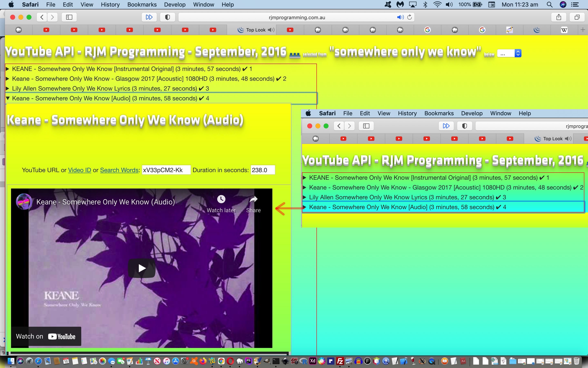Click the Search Words link
Screen dimensions: 588x368
(119, 170)
